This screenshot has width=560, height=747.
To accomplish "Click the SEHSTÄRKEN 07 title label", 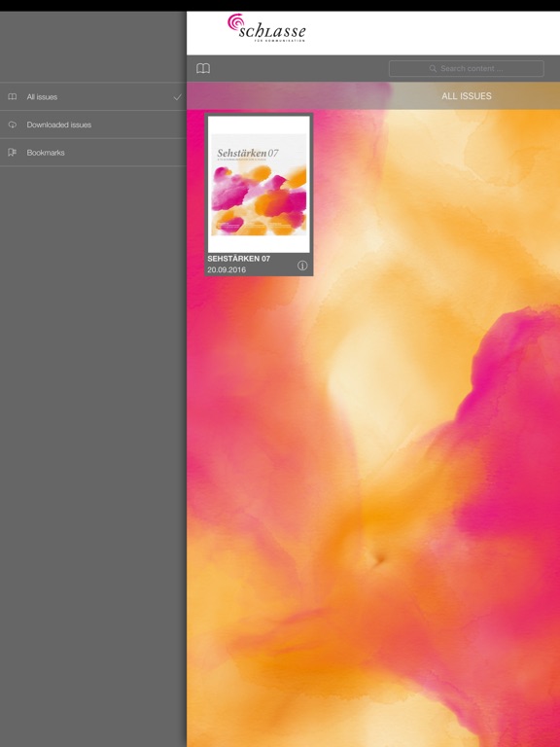I will [238, 259].
